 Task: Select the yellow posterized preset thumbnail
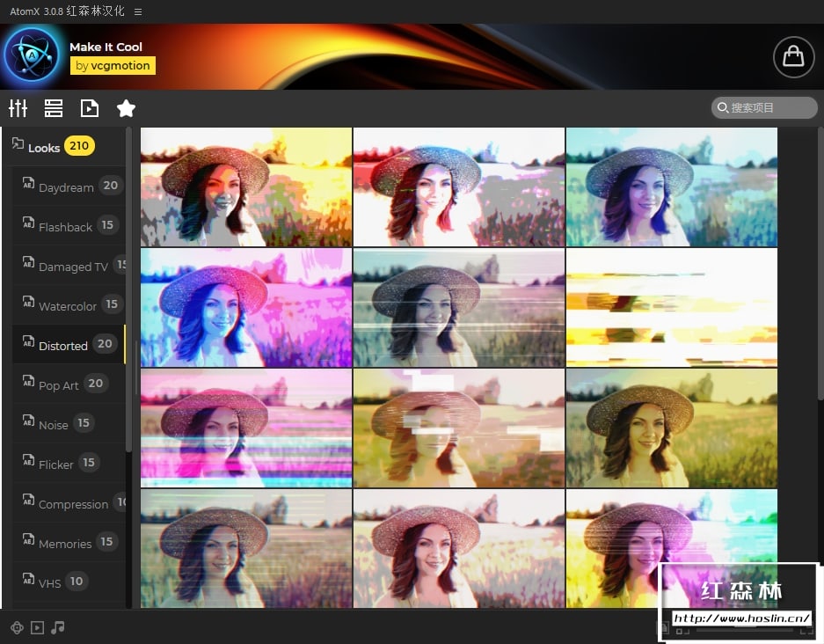tap(246, 187)
